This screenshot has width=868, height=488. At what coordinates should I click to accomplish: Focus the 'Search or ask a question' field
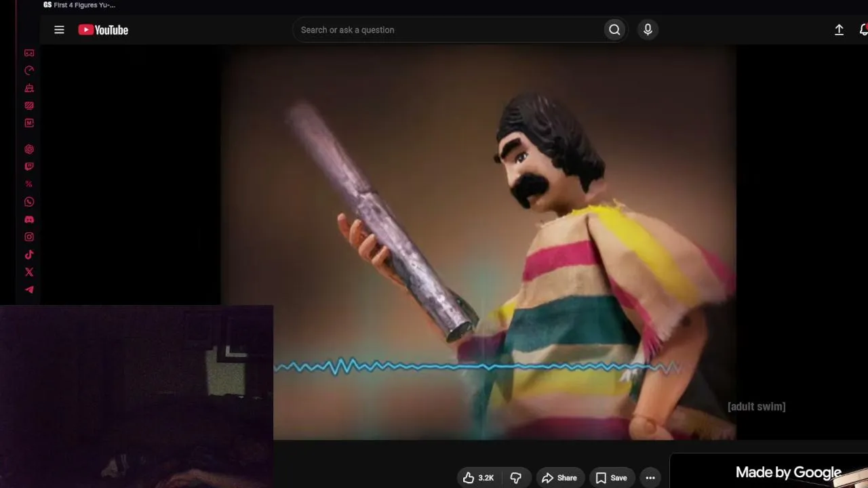[448, 30]
